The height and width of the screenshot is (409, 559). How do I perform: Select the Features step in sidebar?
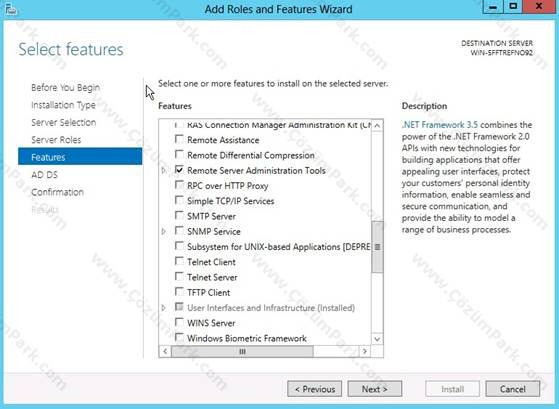tap(80, 157)
